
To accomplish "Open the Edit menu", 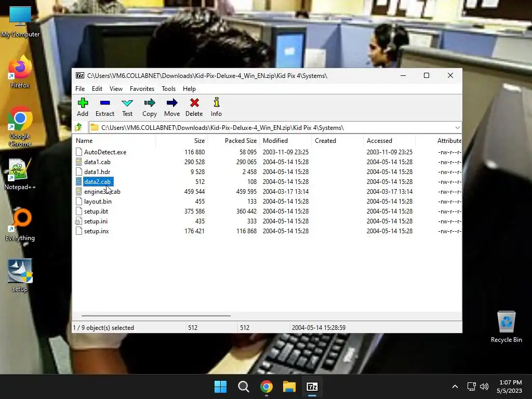I will click(97, 88).
